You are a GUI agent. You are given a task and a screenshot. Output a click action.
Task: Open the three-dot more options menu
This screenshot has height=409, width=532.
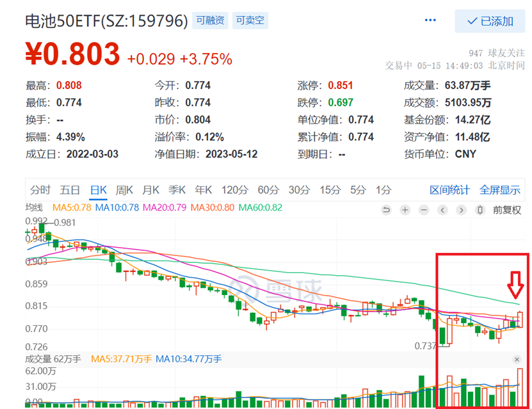pos(430,20)
